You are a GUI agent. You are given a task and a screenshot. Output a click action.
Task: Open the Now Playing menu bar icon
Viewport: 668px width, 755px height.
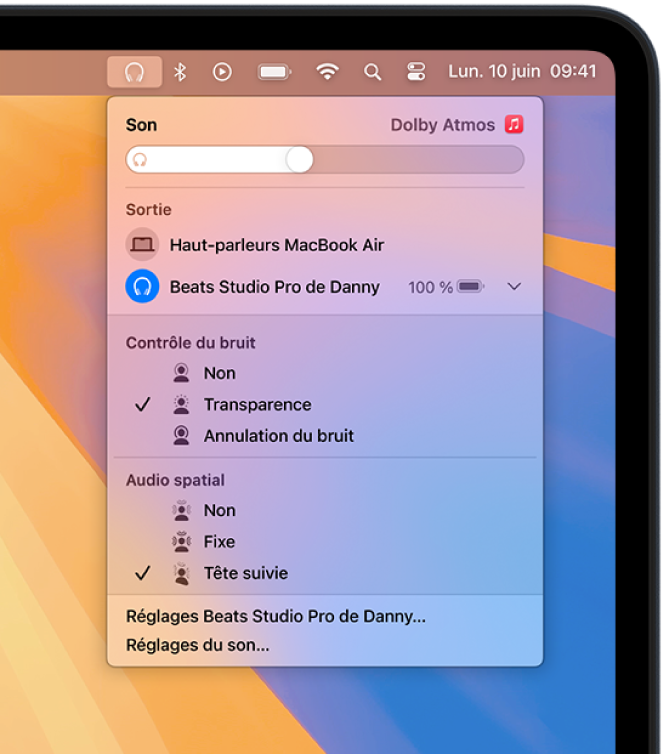coord(222,72)
